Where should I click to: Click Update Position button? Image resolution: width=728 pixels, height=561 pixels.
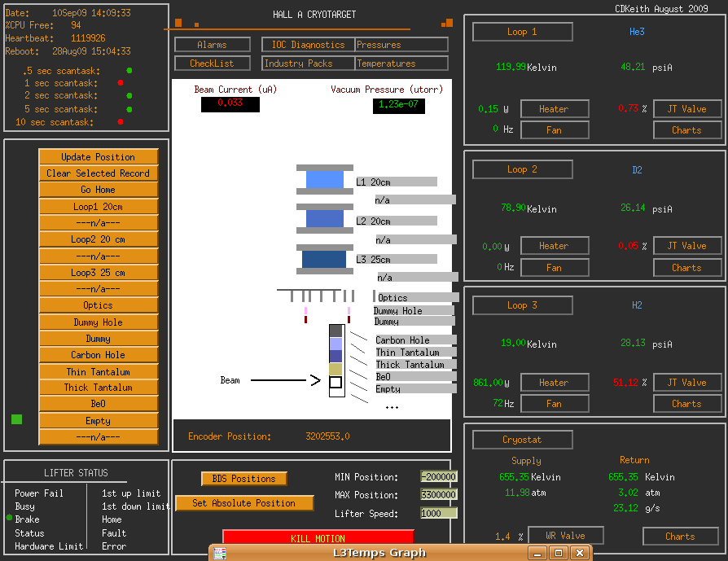tap(99, 157)
